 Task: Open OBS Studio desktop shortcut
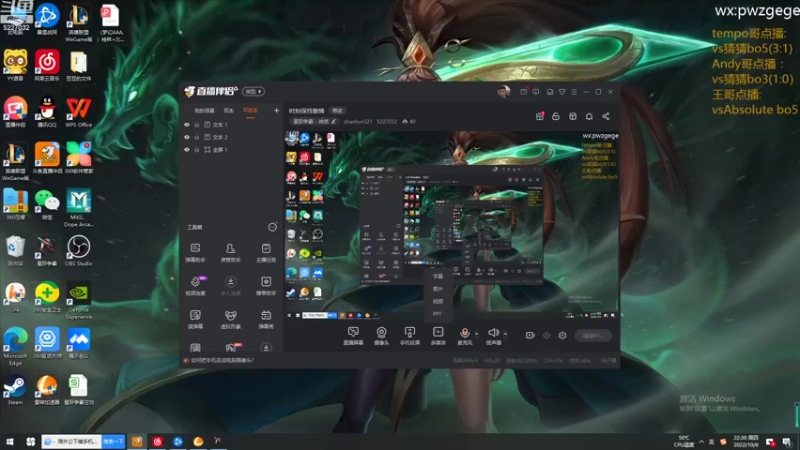click(x=78, y=251)
